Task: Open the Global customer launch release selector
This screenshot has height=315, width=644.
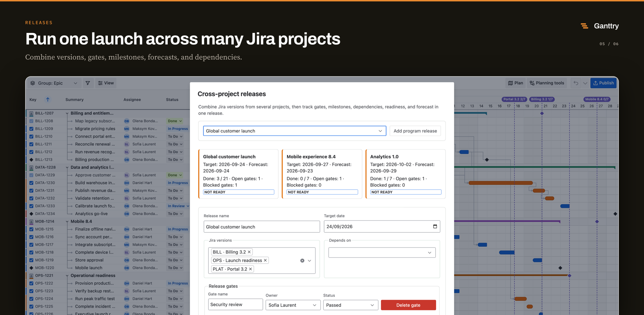Action: (294, 131)
